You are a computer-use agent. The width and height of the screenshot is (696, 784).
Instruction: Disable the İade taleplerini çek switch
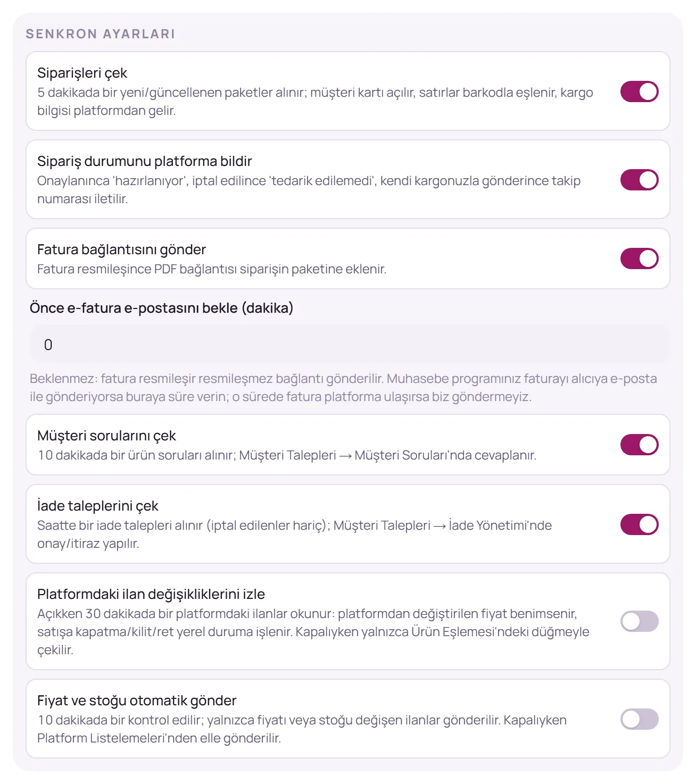[639, 524]
